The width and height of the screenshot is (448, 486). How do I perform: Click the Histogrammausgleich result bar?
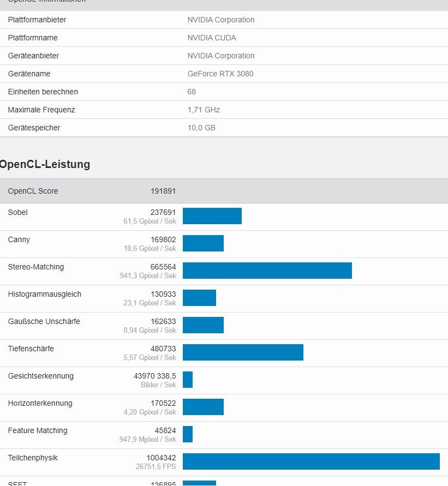[x=199, y=298]
